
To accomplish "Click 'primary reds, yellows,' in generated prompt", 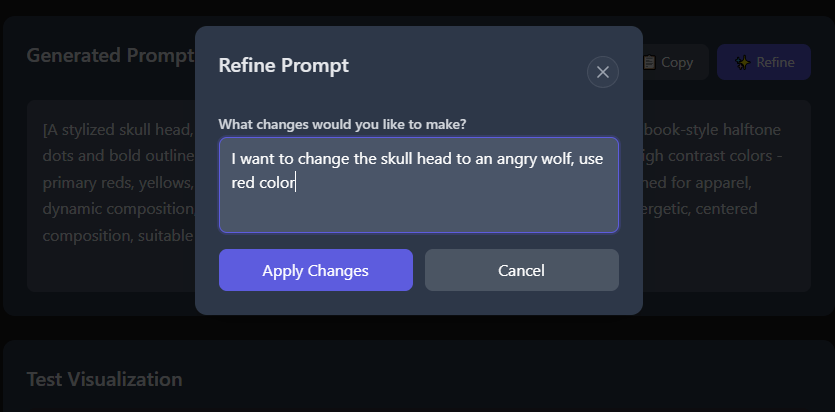I will pos(118,183).
